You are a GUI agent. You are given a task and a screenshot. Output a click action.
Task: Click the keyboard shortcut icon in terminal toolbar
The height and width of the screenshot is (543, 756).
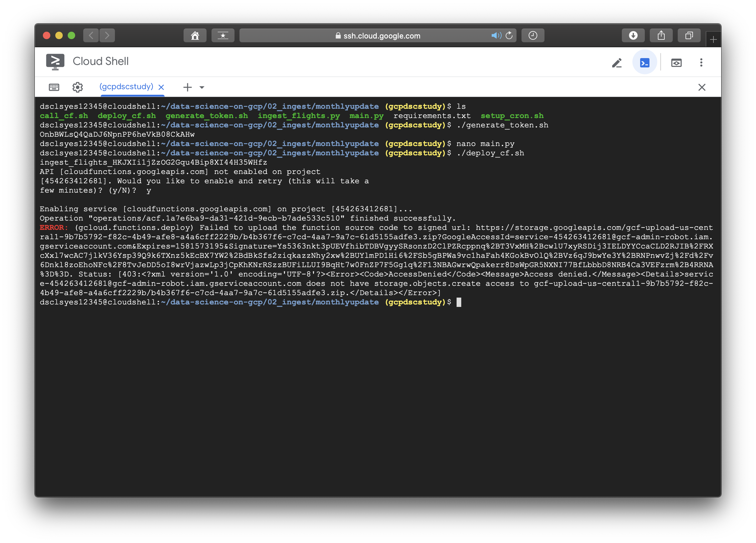54,87
